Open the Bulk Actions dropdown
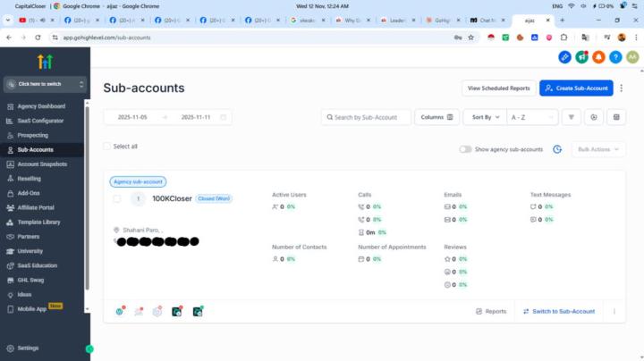The width and height of the screenshot is (644, 361). [x=598, y=149]
